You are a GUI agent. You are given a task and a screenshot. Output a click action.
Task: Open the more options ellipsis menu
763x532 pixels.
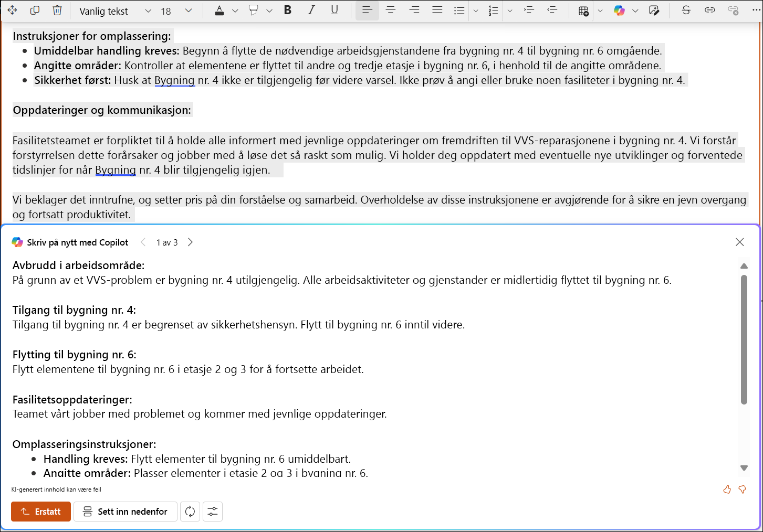tap(756, 10)
